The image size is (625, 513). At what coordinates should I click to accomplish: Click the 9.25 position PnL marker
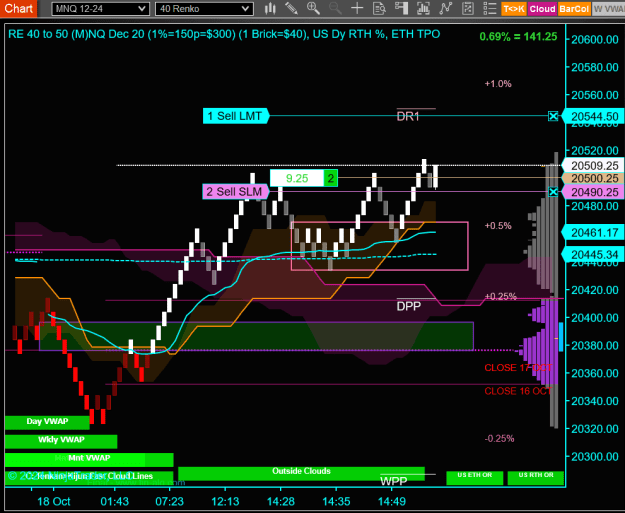click(x=297, y=178)
